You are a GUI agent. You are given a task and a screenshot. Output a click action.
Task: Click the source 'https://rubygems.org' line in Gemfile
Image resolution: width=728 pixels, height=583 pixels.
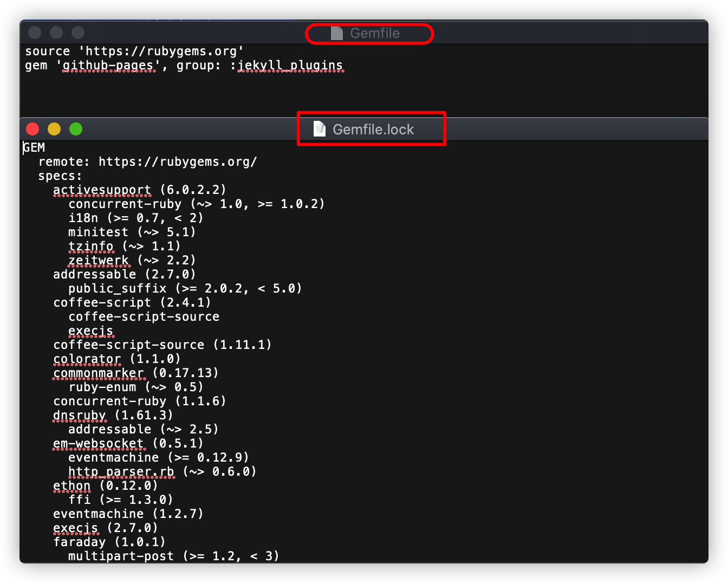(x=134, y=51)
